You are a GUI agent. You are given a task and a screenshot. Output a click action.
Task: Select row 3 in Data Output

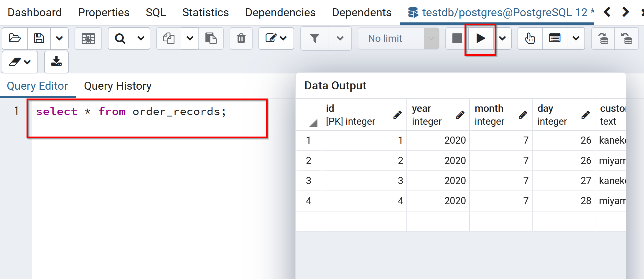click(x=308, y=180)
